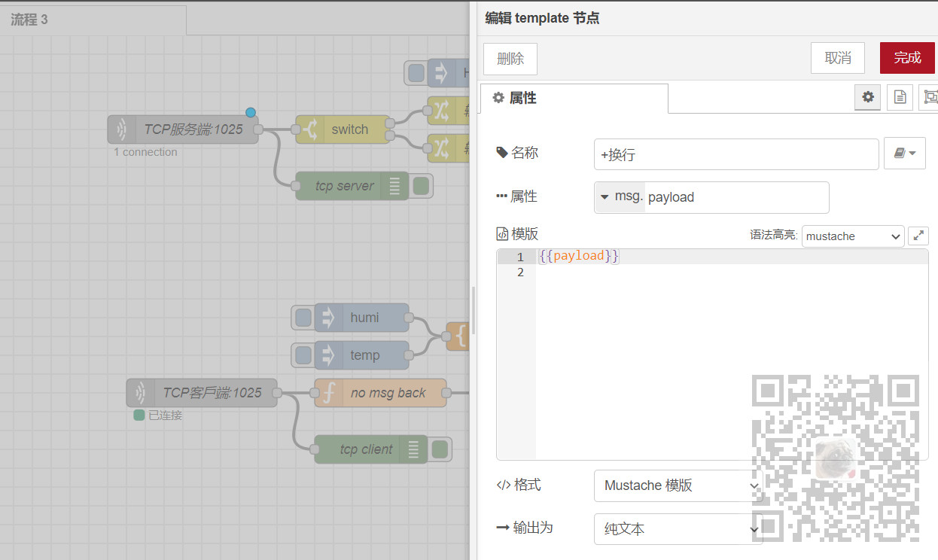Viewport: 938px width, 560px height.
Task: Trigger the temp inject node button
Action: click(x=303, y=355)
